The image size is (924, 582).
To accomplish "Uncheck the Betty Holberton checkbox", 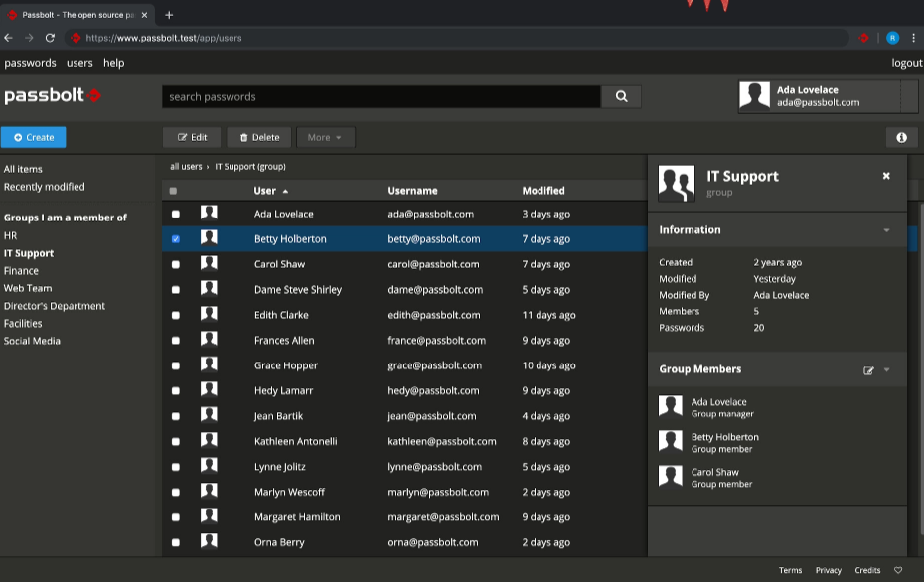I will pos(176,239).
